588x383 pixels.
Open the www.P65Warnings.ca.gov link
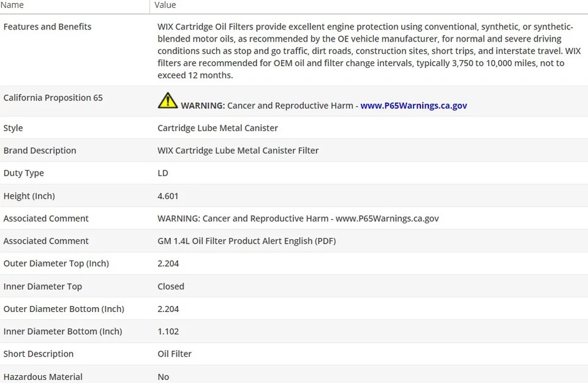(x=413, y=106)
